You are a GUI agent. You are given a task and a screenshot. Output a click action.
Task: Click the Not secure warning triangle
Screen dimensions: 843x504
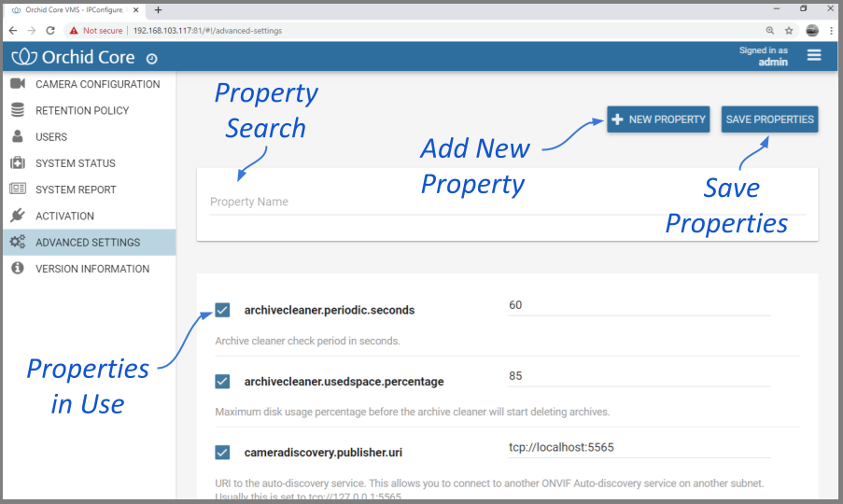74,31
